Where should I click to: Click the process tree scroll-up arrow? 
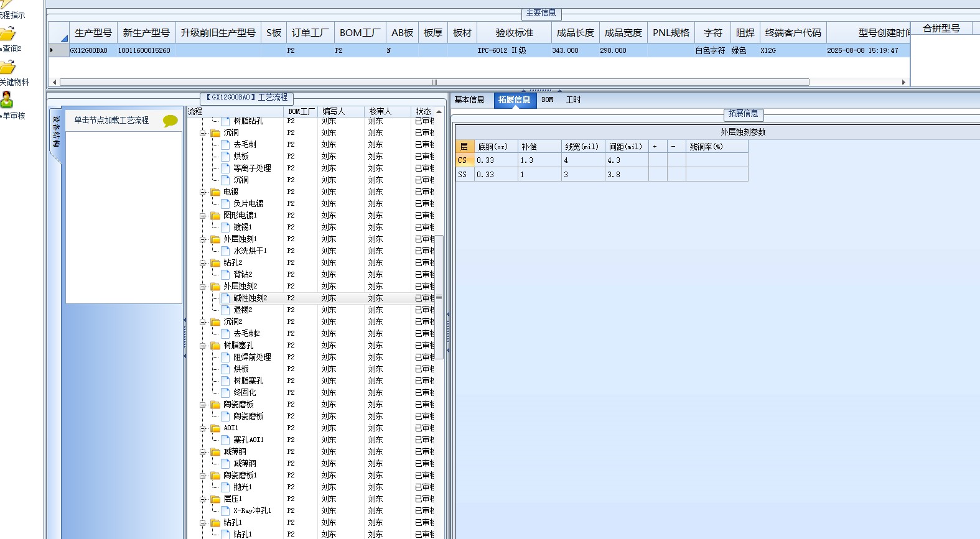point(439,112)
